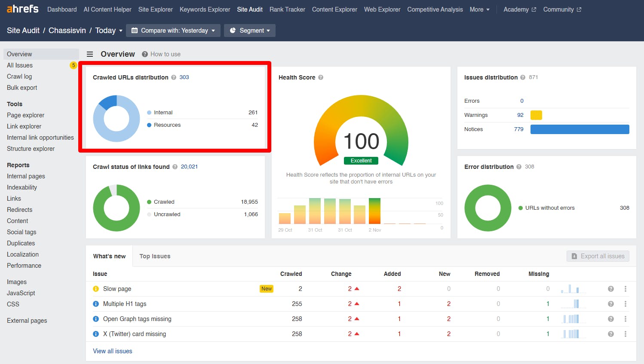Toggle the hamburger sidebar menu icon
Viewport: 644px width, 364px height.
[x=90, y=54]
